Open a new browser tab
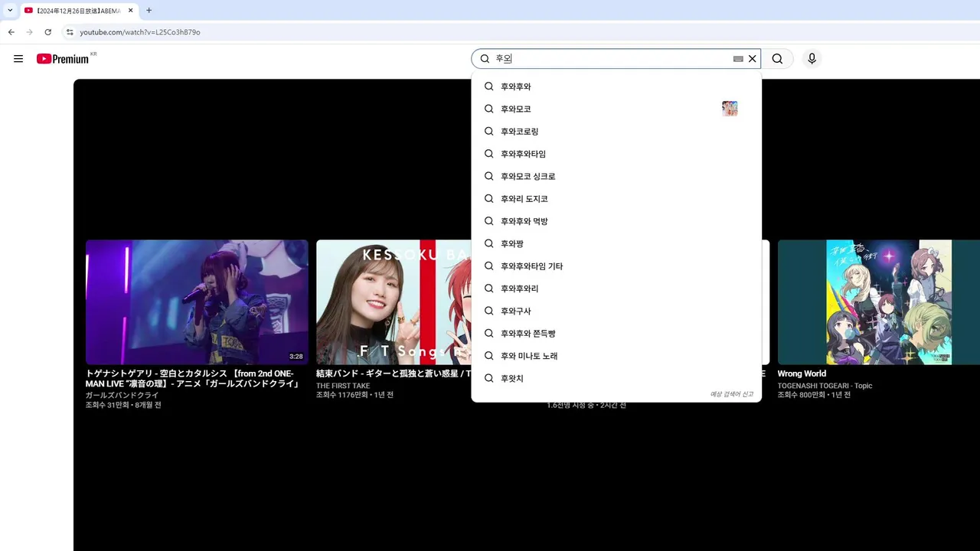This screenshot has width=980, height=551. click(149, 11)
